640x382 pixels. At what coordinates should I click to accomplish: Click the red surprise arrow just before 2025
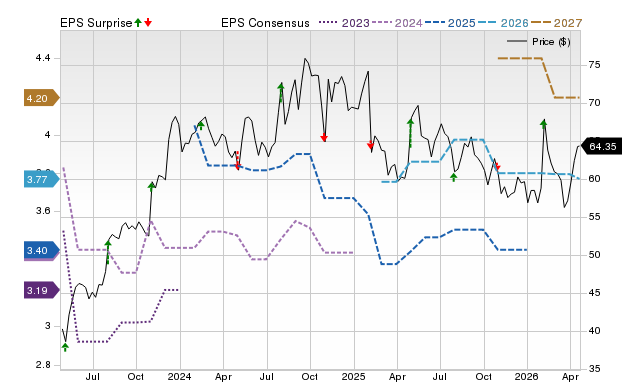tap(324, 138)
